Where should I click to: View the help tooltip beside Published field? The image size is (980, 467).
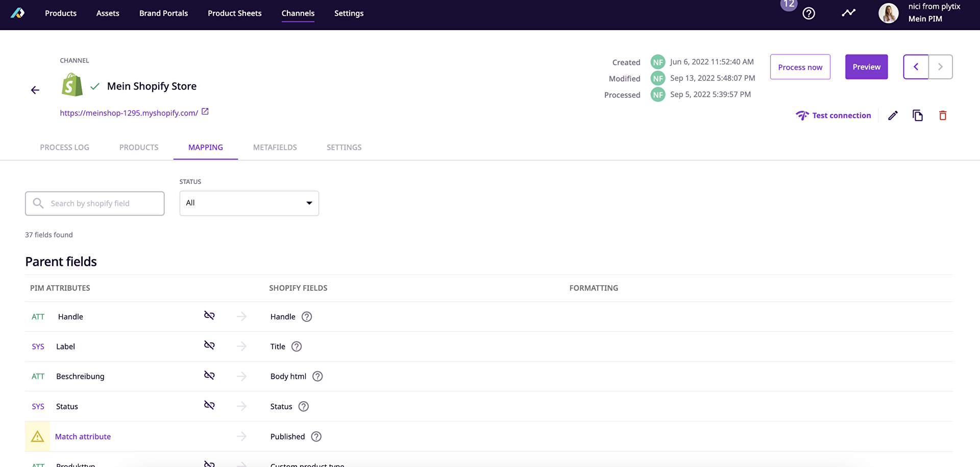[316, 437]
